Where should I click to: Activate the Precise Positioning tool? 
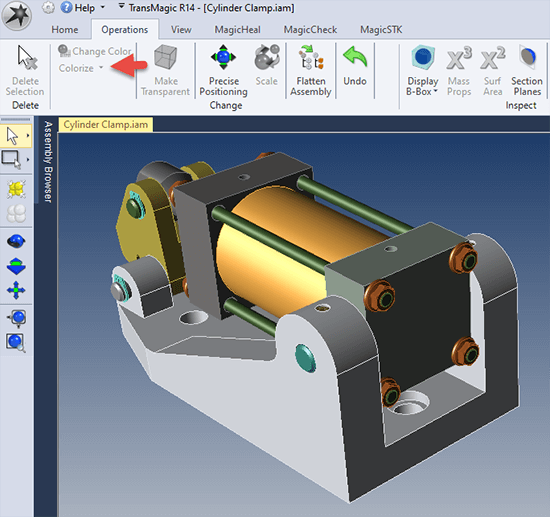223,70
